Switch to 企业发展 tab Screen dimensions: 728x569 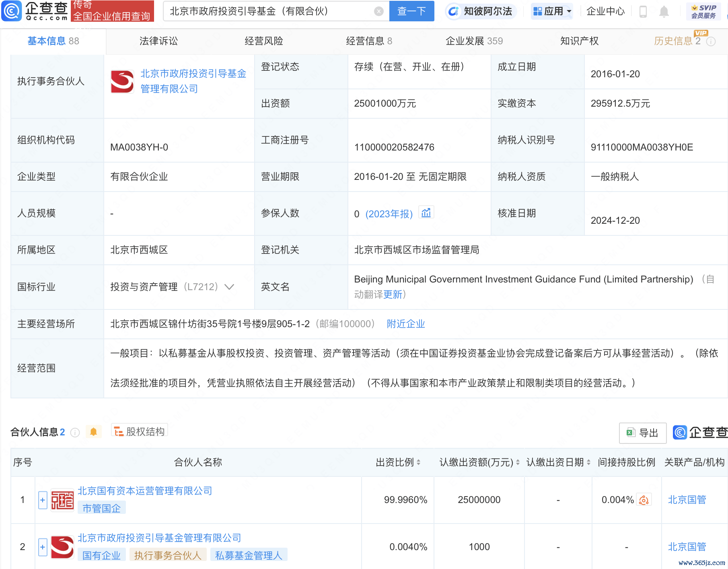pos(474,41)
